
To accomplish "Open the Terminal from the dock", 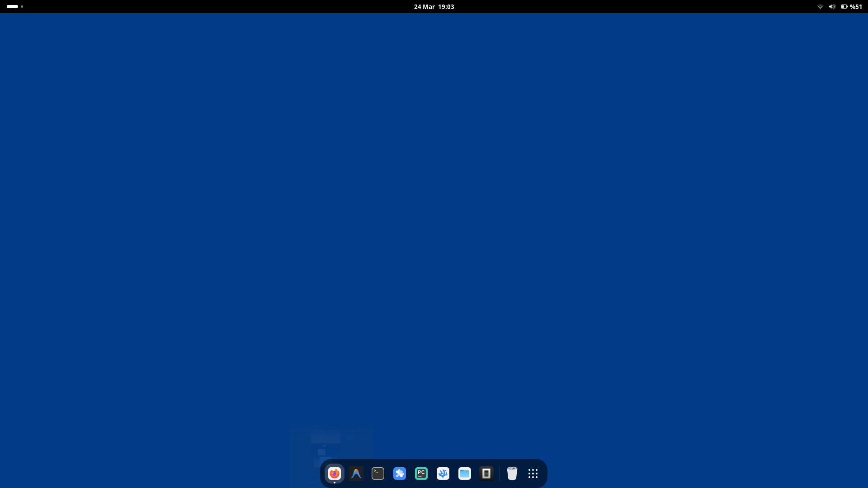I will 377,474.
